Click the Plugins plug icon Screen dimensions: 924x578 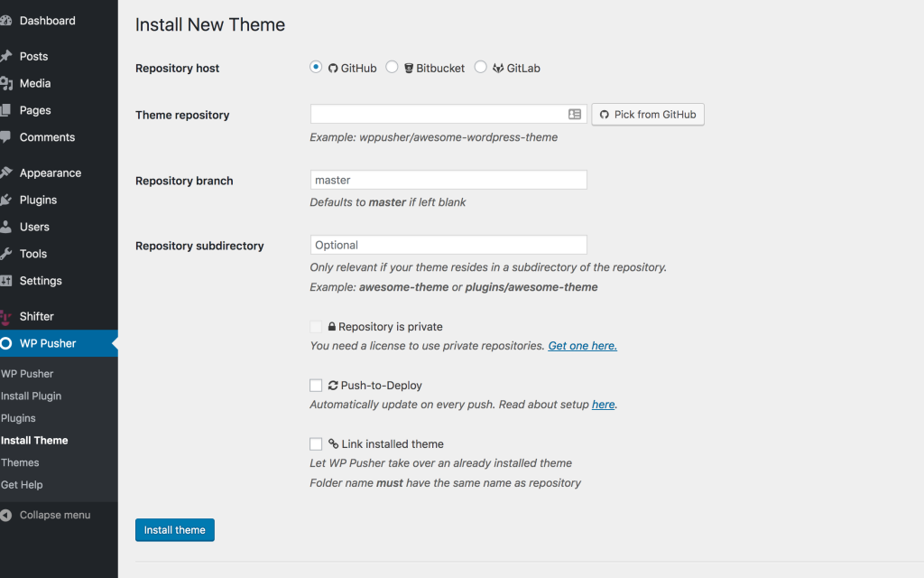[6, 200]
